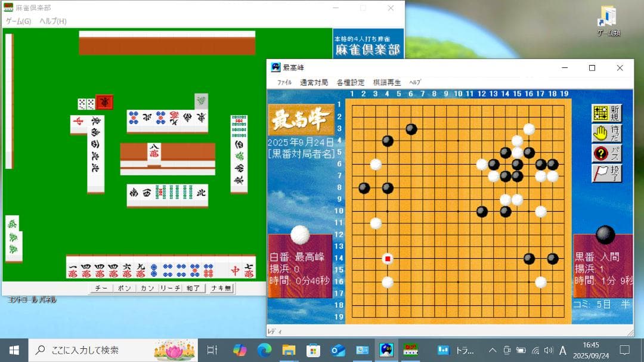Toggle the ナキ無 no-call button

221,288
